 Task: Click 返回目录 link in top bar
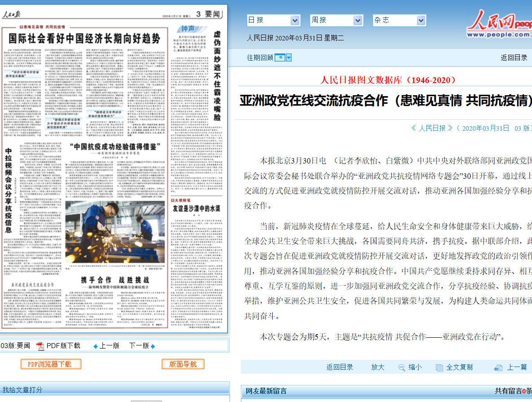[514, 57]
